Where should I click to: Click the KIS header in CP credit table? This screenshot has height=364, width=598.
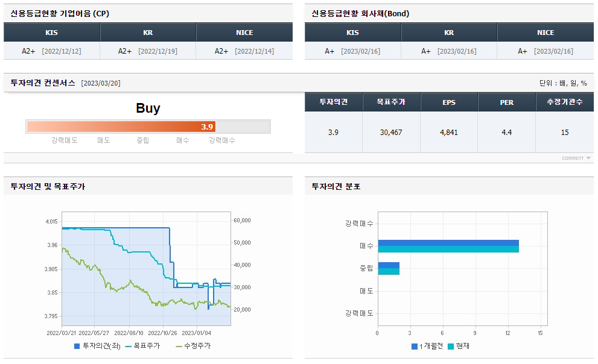click(52, 33)
